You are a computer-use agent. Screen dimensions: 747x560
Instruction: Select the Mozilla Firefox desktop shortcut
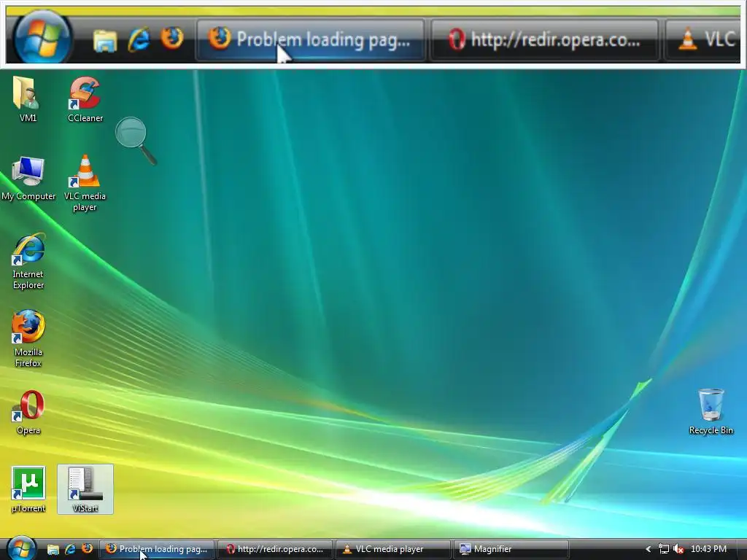coord(28,339)
